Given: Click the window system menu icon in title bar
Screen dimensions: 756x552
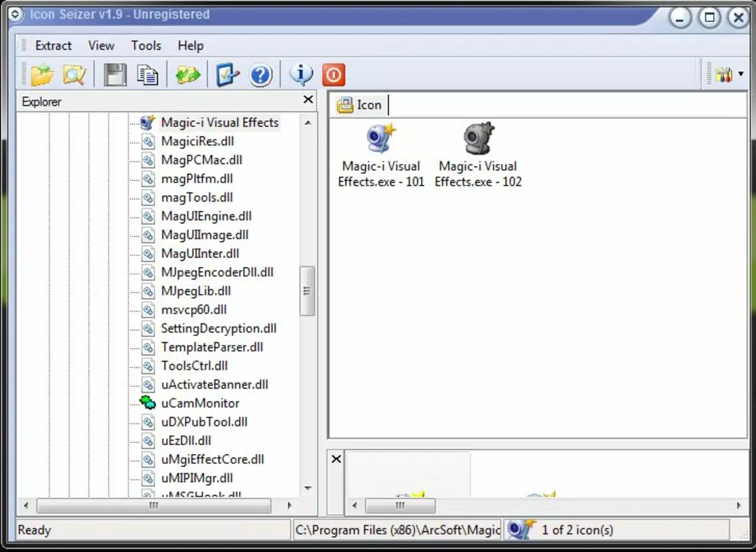Looking at the screenshot, I should (15, 14).
